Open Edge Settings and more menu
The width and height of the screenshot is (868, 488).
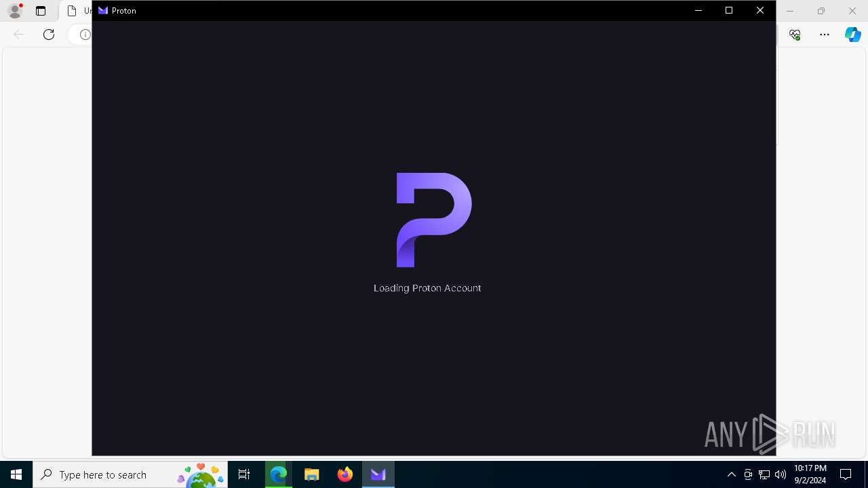[825, 35]
